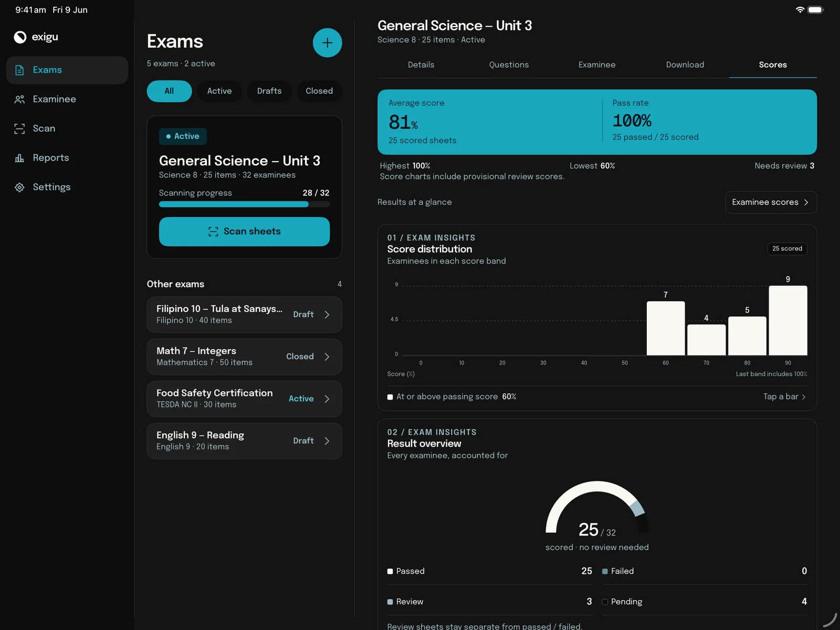Click chevron on Examinee scores button
The height and width of the screenshot is (630, 840).
(806, 202)
